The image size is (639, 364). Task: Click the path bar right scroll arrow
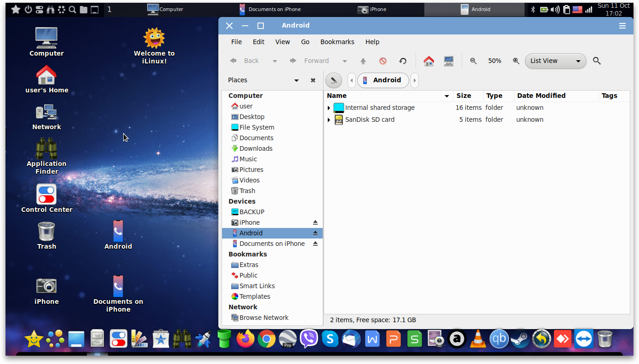pos(415,80)
